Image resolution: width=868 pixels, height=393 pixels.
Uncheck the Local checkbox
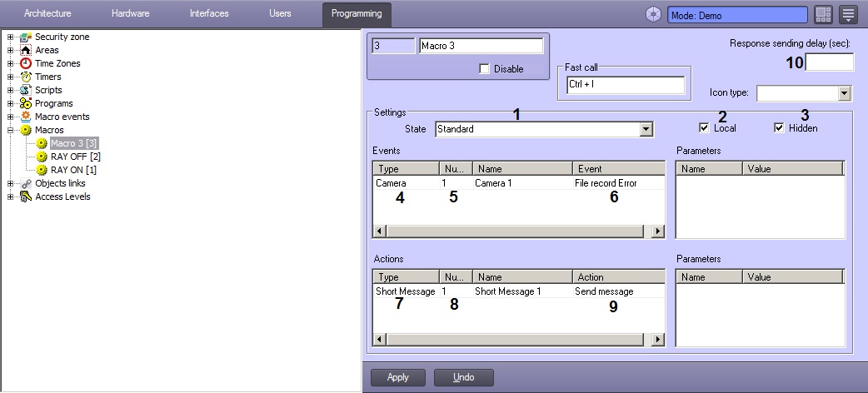(704, 128)
